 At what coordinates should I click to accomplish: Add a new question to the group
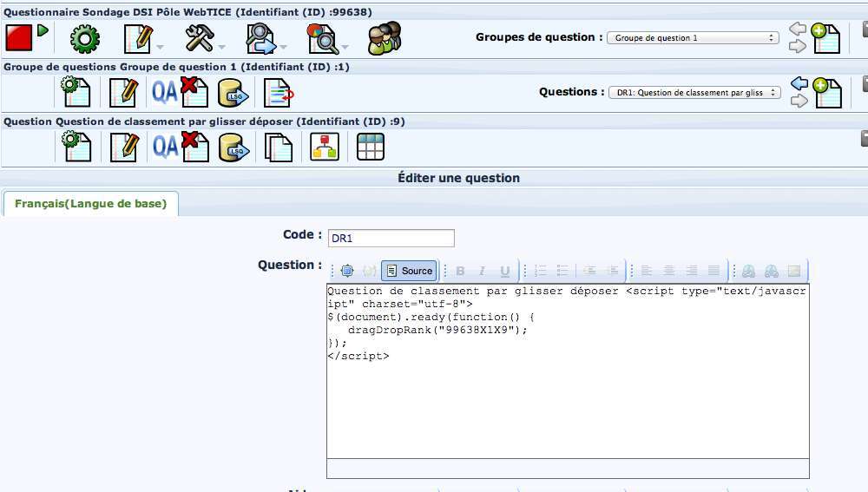pyautogui.click(x=827, y=93)
